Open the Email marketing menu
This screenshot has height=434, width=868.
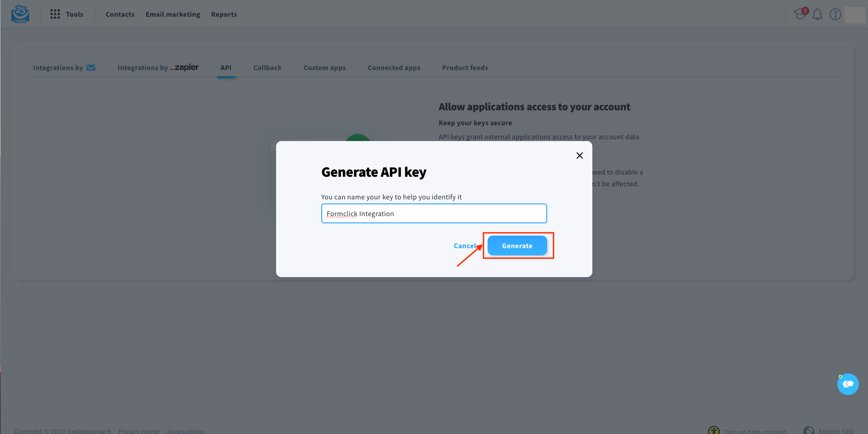(173, 14)
